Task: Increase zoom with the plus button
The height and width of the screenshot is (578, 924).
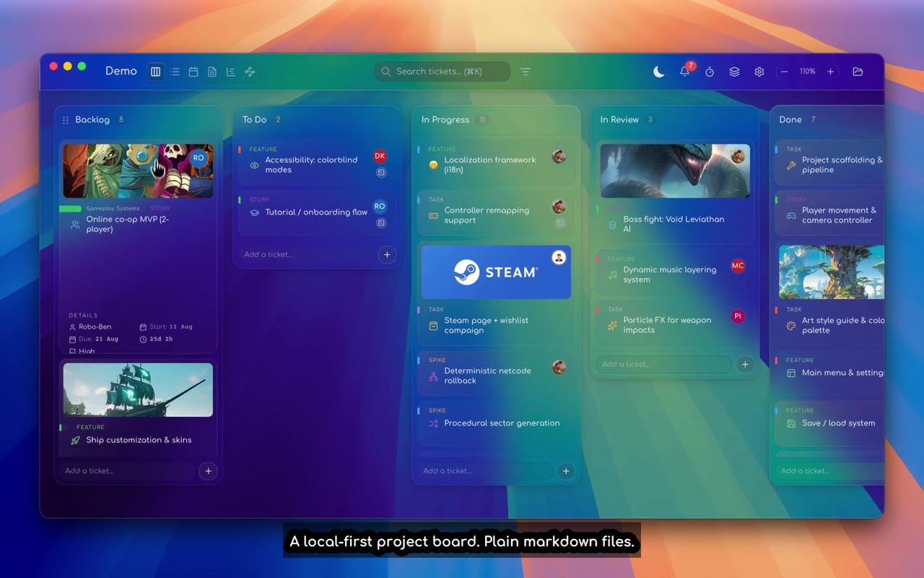Action: coord(830,72)
